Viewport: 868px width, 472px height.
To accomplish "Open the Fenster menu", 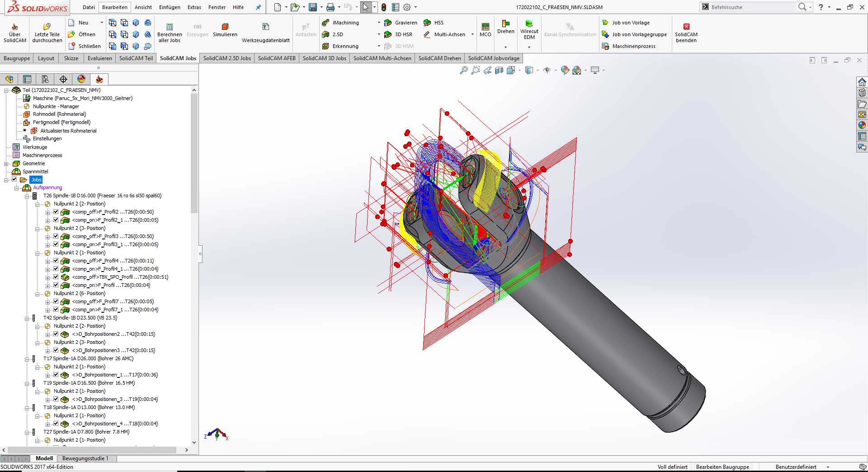I will tap(217, 7).
